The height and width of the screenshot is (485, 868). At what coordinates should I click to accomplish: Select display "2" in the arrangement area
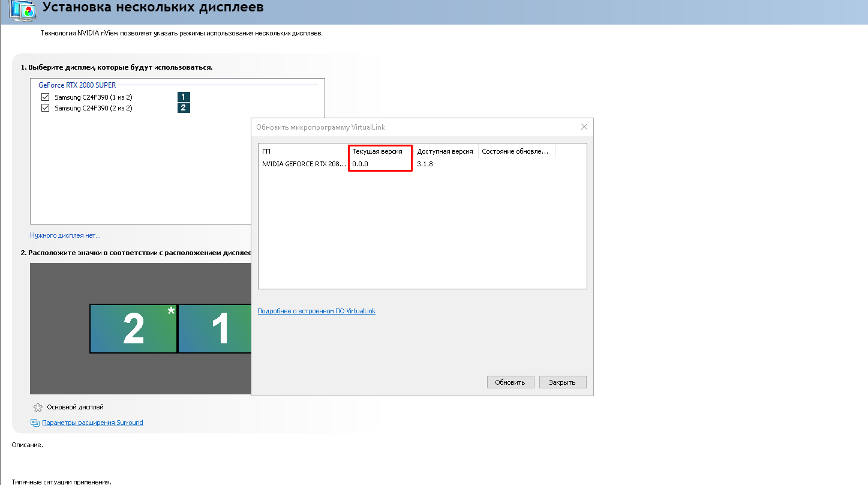133,328
